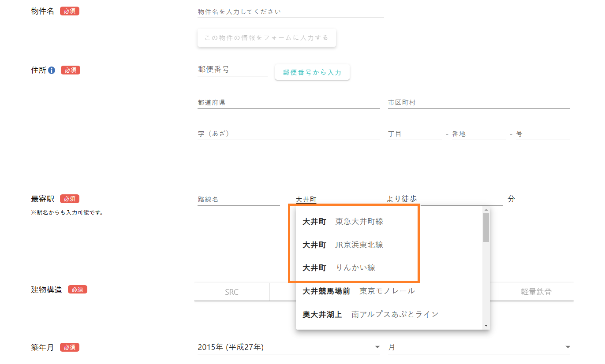Select the SRC building structure option

[x=232, y=292]
